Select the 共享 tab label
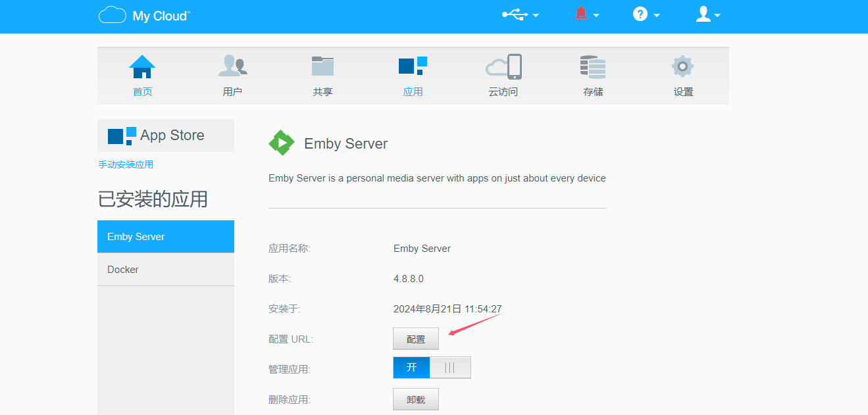Screen dimensions: 868x415 click(x=322, y=92)
